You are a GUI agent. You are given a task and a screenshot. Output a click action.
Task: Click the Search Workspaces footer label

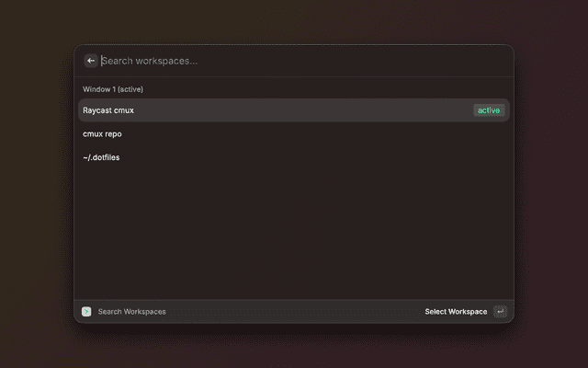(x=132, y=312)
